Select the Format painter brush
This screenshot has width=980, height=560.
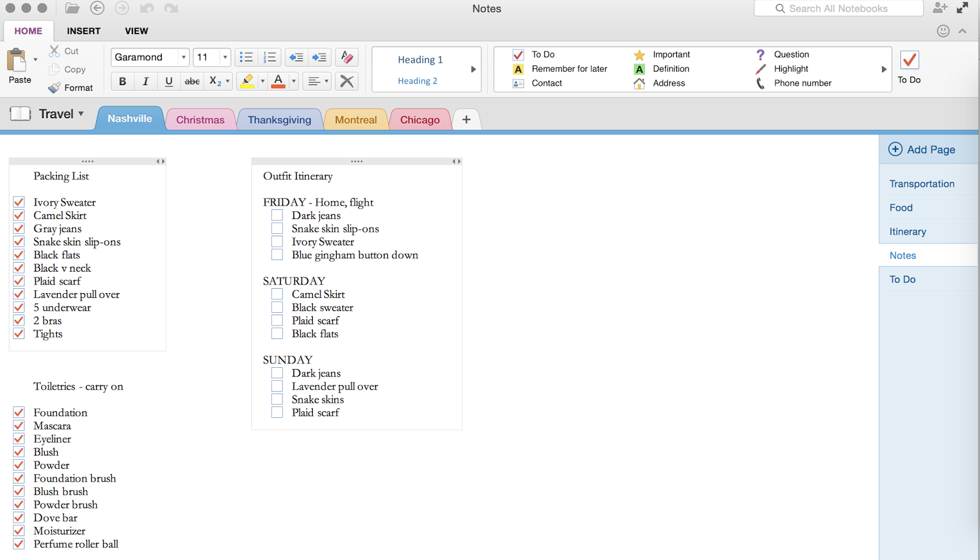pos(55,88)
